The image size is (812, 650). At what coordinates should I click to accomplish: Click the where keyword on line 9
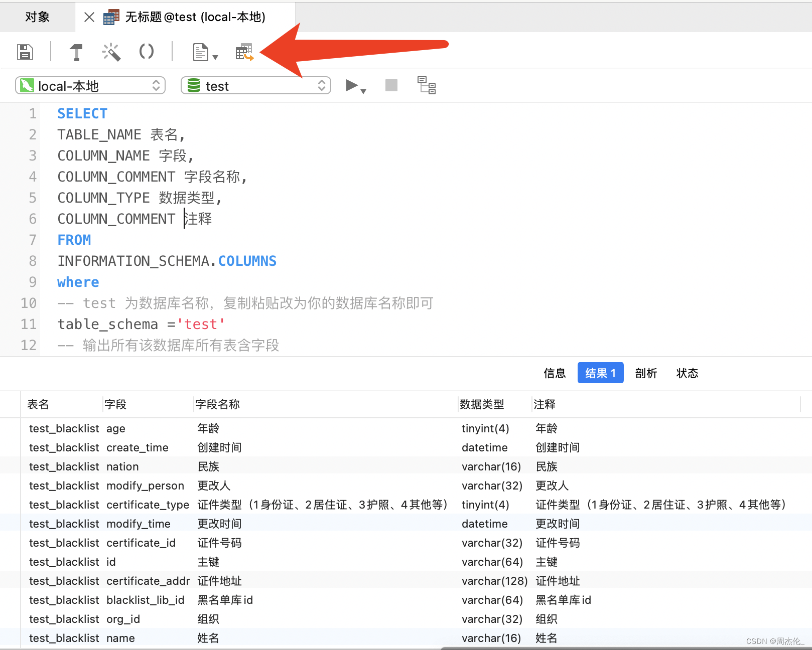tap(78, 282)
